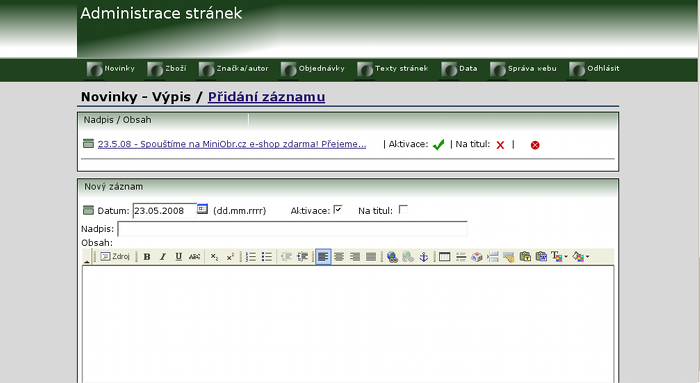The image size is (700, 383).
Task: Toggle underline formatting in the editor toolbar
Action: point(179,257)
